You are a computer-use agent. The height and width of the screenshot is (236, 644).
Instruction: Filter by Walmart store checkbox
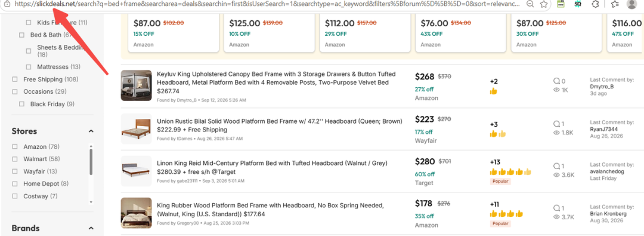point(15,158)
